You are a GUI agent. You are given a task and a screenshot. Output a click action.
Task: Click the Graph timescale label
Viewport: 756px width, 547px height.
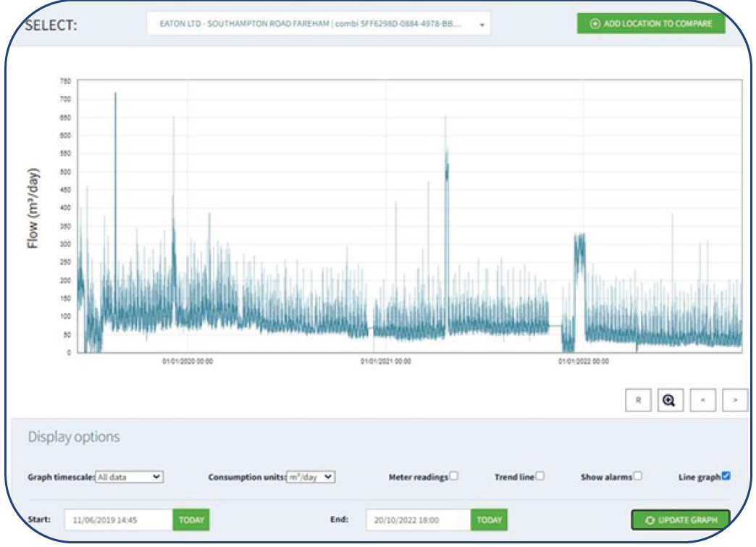coord(61,477)
